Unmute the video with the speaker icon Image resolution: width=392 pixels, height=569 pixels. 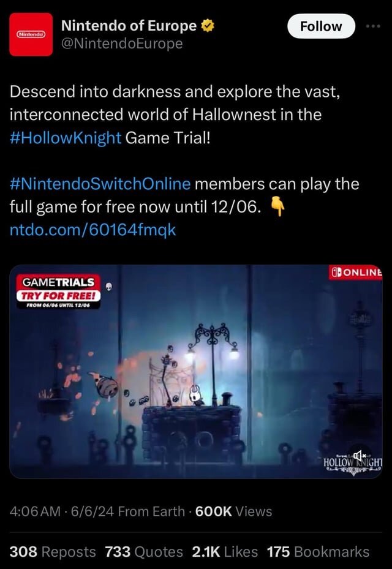(x=360, y=455)
